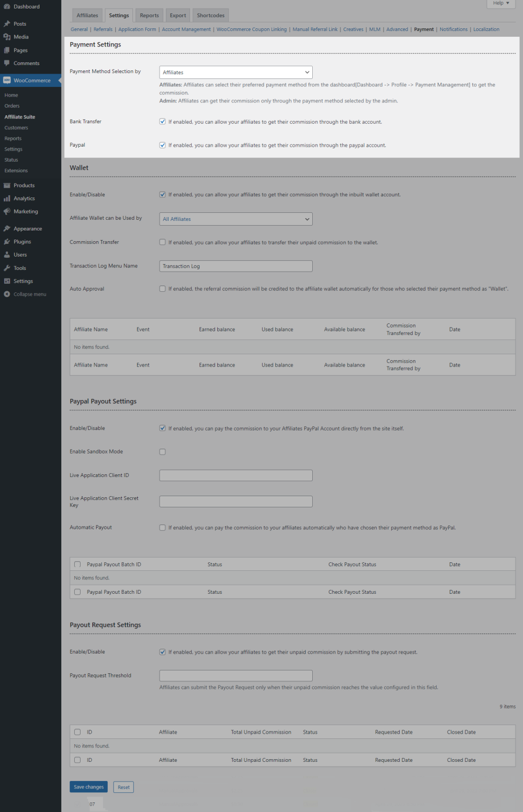Enable the Commission Transfer checkbox
The width and height of the screenshot is (523, 812).
(163, 242)
